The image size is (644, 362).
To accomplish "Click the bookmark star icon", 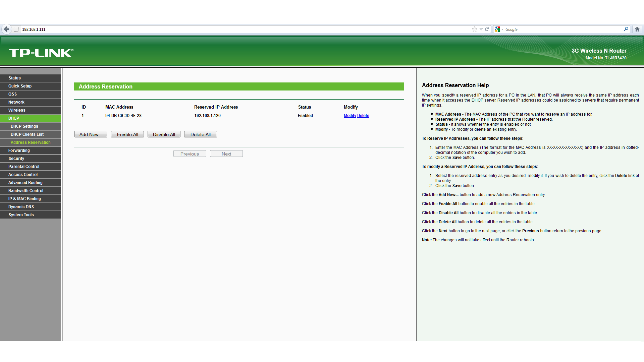I will click(474, 29).
